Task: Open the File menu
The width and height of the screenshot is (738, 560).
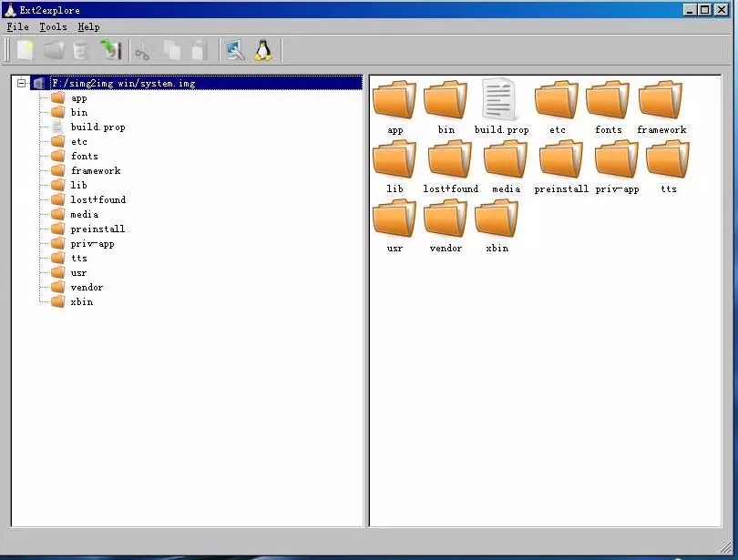Action: (x=18, y=26)
